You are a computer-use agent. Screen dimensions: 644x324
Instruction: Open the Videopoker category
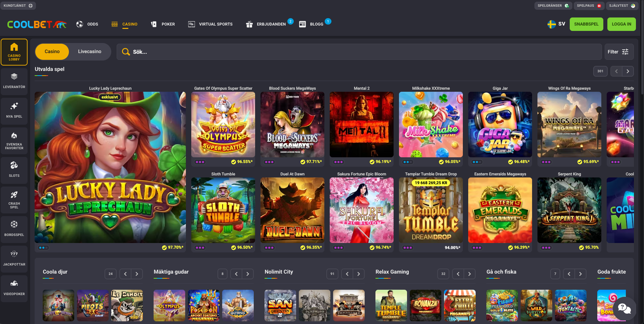(14, 288)
